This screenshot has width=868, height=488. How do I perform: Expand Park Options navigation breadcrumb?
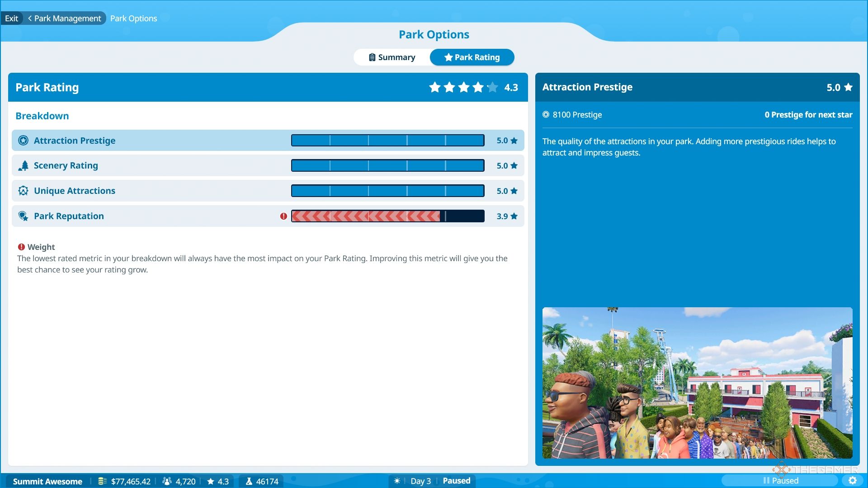pyautogui.click(x=133, y=18)
